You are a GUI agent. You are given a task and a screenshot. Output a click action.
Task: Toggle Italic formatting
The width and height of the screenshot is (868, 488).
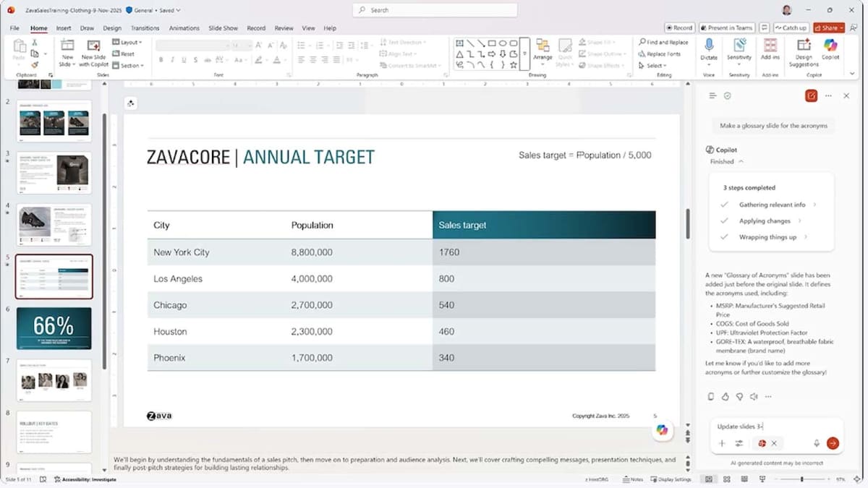(x=174, y=60)
